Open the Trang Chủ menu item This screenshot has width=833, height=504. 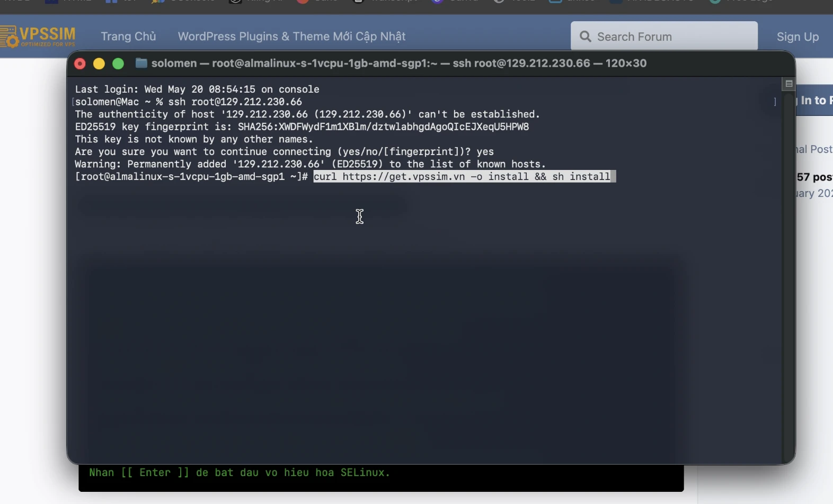[128, 37]
